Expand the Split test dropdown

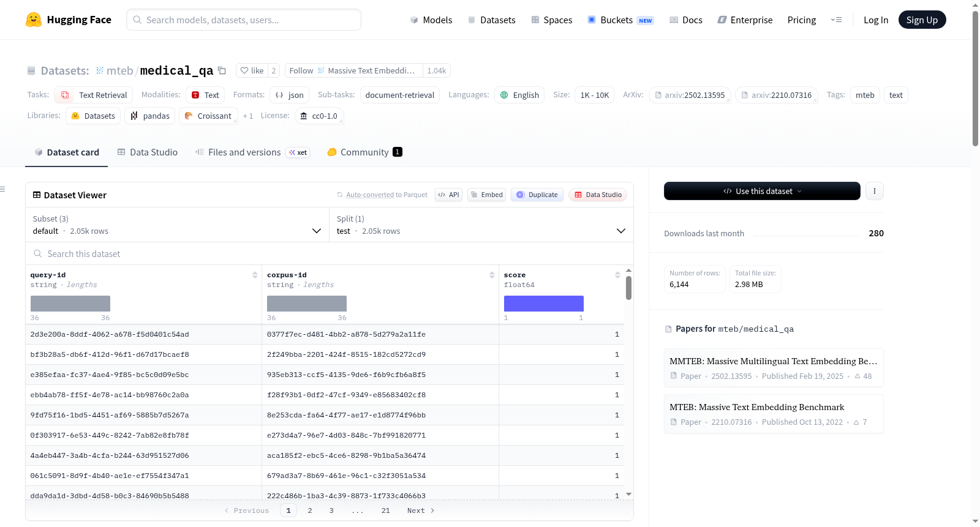(481, 225)
